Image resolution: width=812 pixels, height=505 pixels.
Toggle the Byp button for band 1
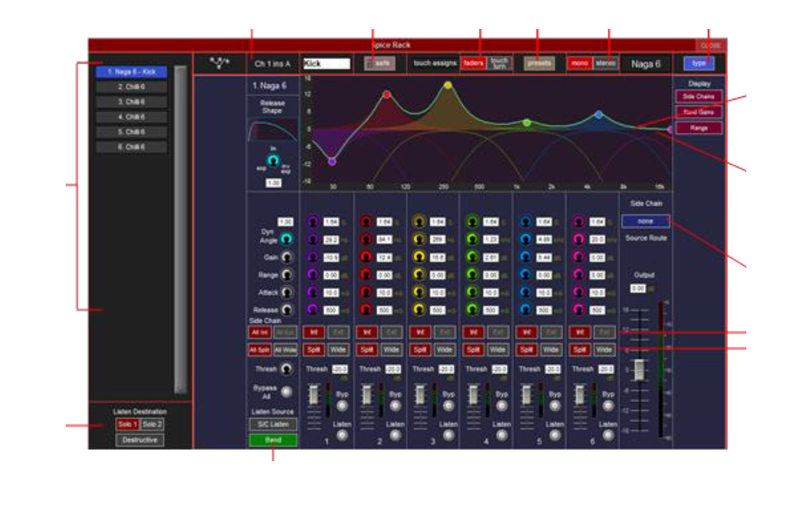[x=342, y=405]
